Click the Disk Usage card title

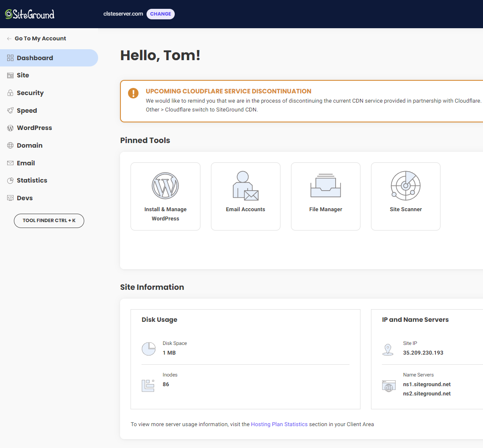click(159, 320)
